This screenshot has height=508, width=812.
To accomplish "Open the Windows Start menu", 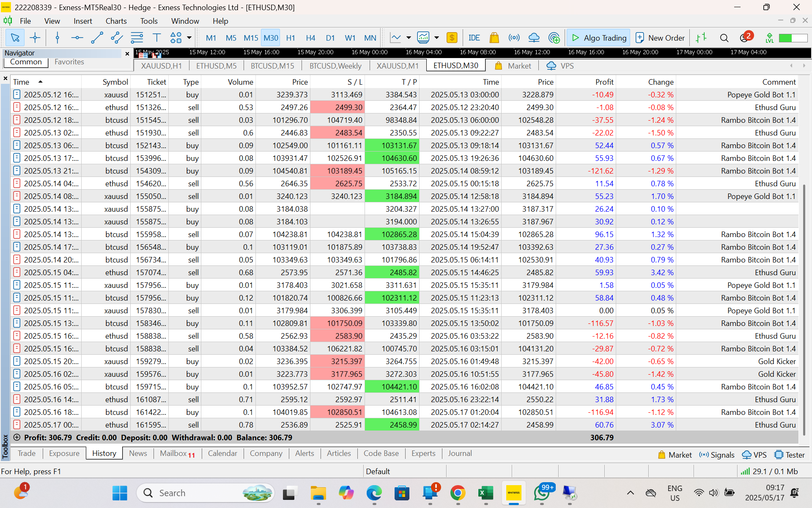I will [x=120, y=493].
